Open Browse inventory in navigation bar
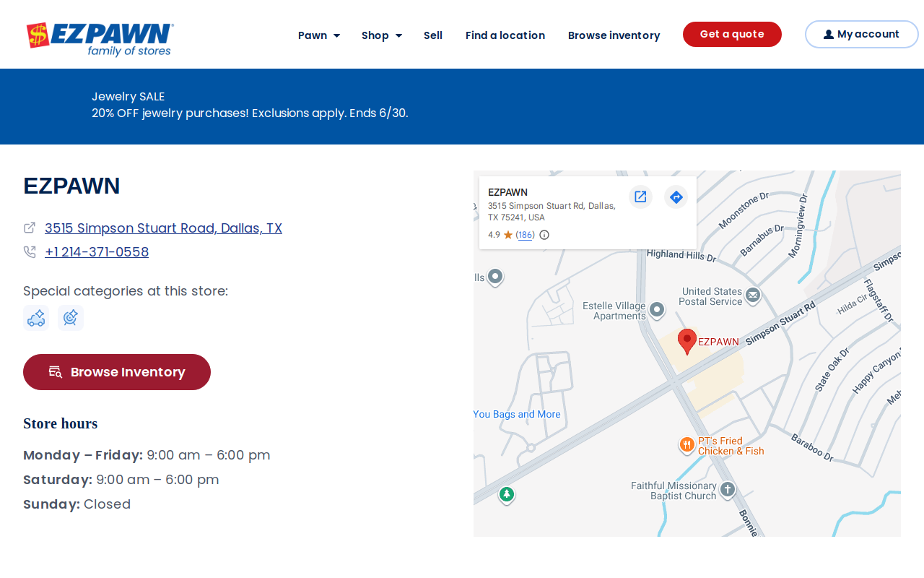Viewport: 924px width, 578px height. click(614, 35)
